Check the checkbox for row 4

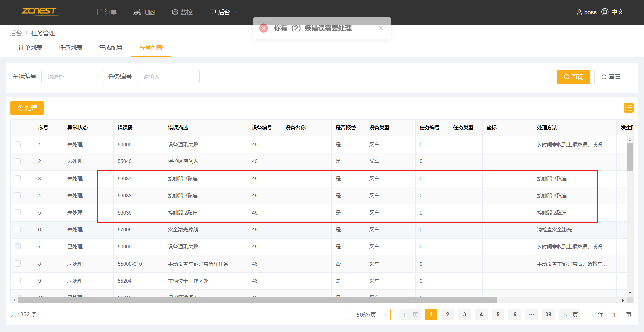(18, 195)
